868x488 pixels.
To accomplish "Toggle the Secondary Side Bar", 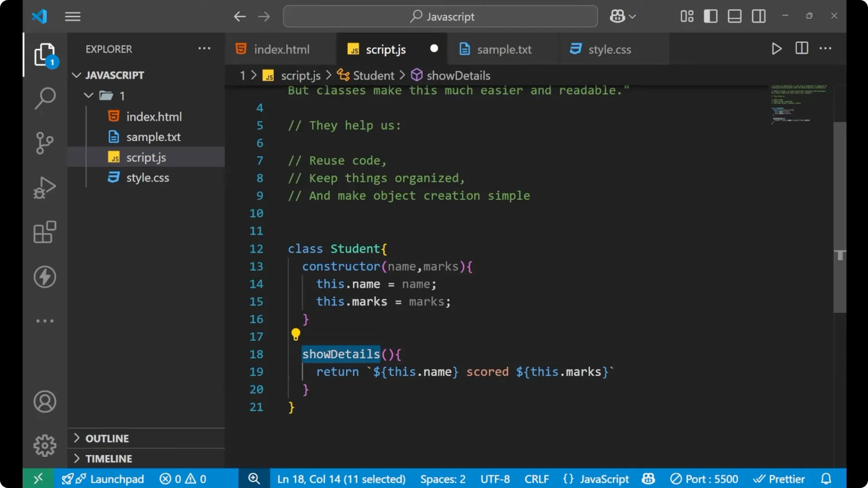I will 759,16.
